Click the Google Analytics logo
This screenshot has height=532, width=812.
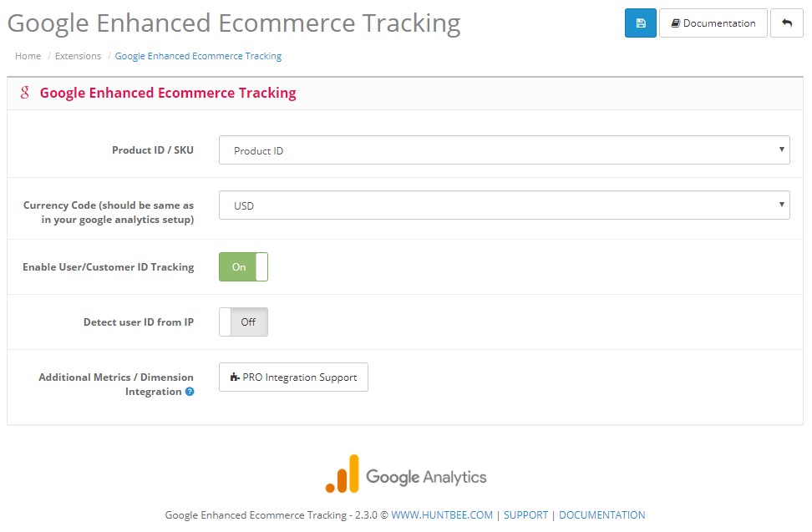(405, 474)
